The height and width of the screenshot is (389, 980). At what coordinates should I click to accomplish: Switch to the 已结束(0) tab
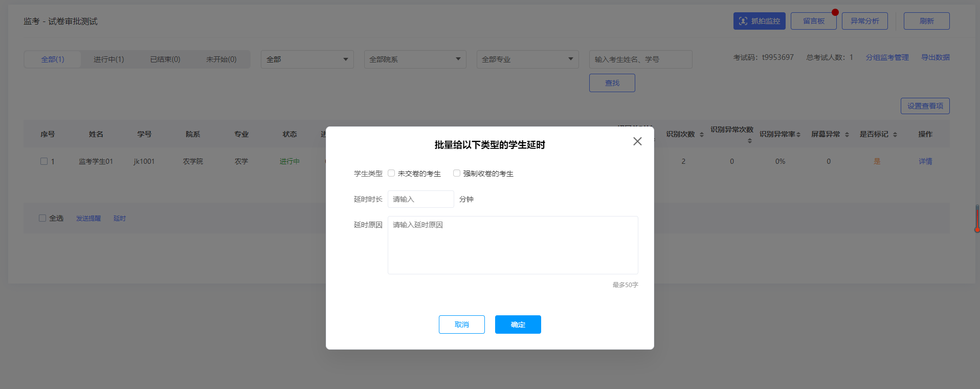[x=165, y=59]
